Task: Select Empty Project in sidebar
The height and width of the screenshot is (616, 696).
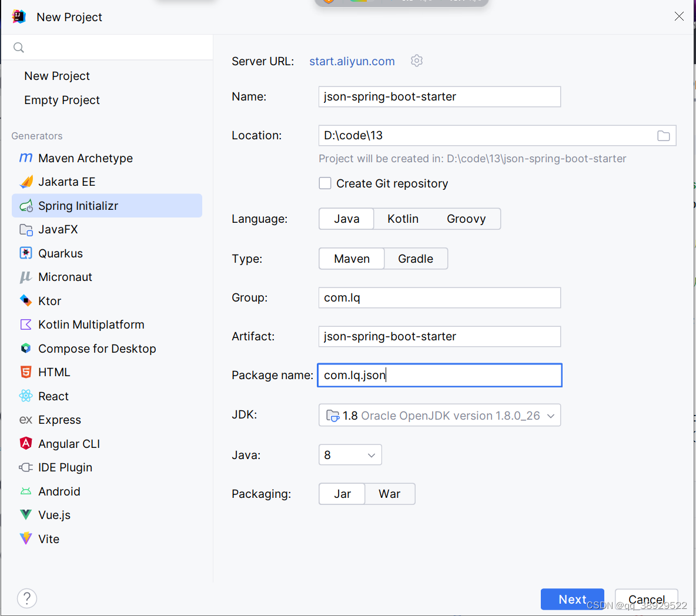Action: [x=62, y=100]
